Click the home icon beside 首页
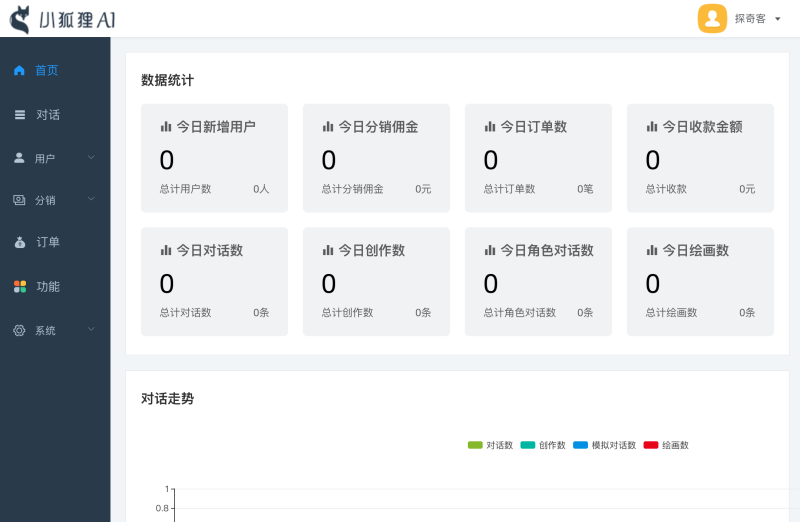Screen dimensions: 800x522 [x=19, y=70]
